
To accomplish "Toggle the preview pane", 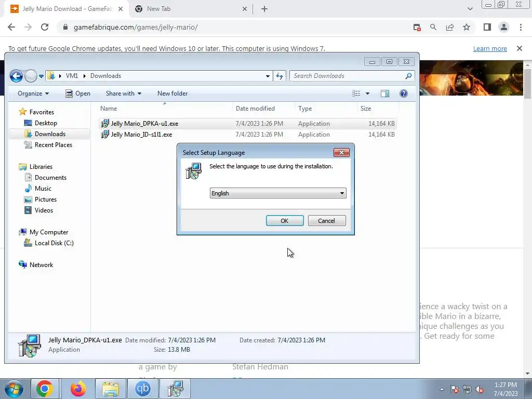I will point(385,94).
